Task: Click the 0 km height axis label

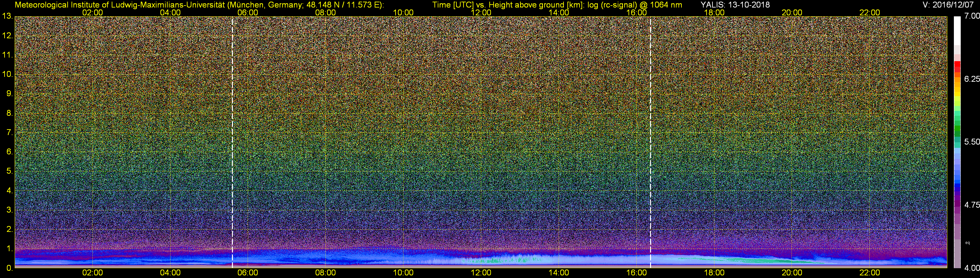Action: click(x=9, y=268)
